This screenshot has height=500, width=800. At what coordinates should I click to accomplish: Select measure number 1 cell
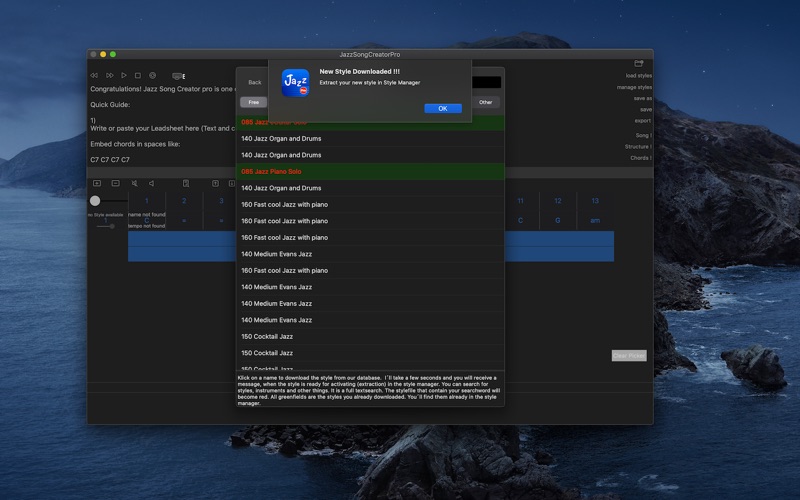(146, 201)
